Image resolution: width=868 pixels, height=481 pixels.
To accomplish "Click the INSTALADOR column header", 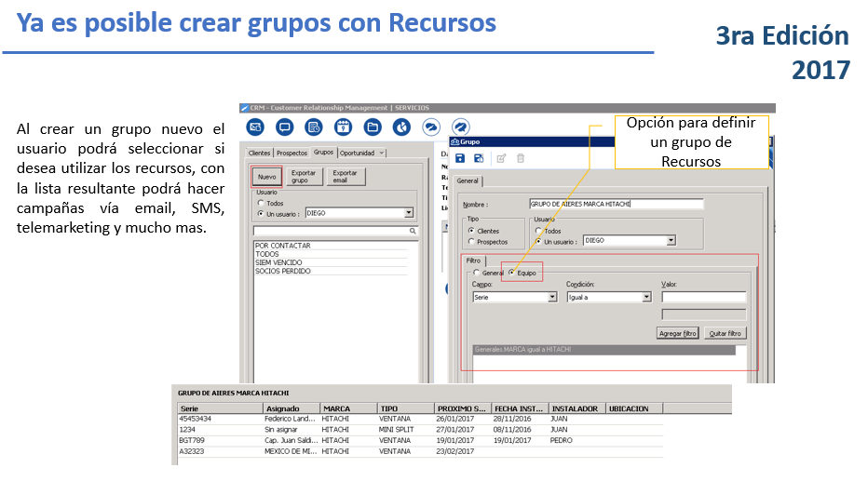I will click(x=576, y=408).
